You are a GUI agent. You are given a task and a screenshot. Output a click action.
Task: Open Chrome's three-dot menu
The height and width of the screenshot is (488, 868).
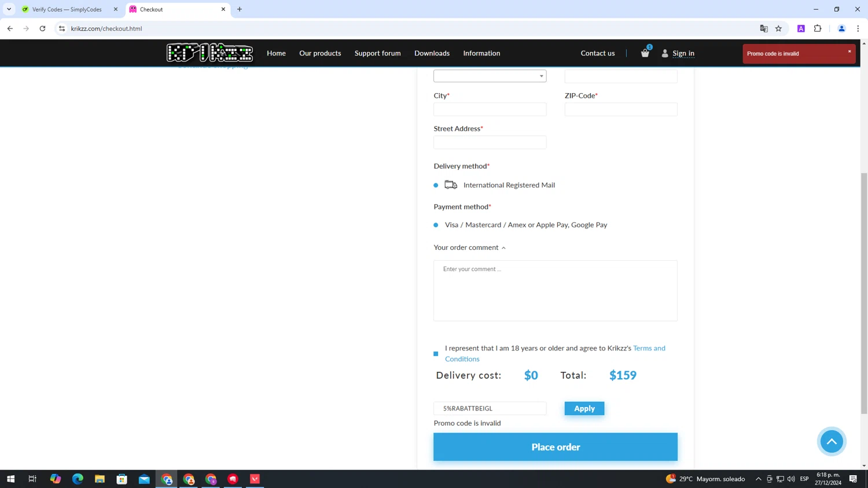[x=858, y=28]
